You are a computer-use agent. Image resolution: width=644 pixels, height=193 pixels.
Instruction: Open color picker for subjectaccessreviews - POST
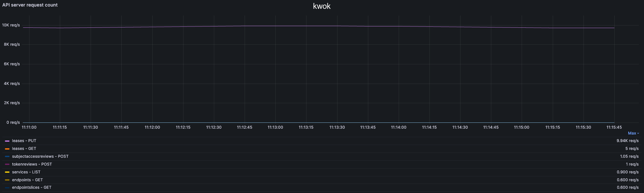[7, 157]
